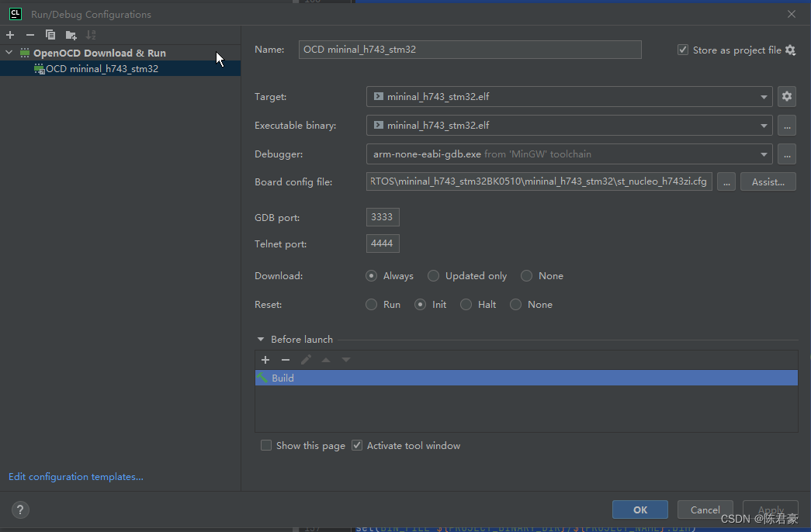Open target settings gear beside Target dropdown

click(787, 97)
